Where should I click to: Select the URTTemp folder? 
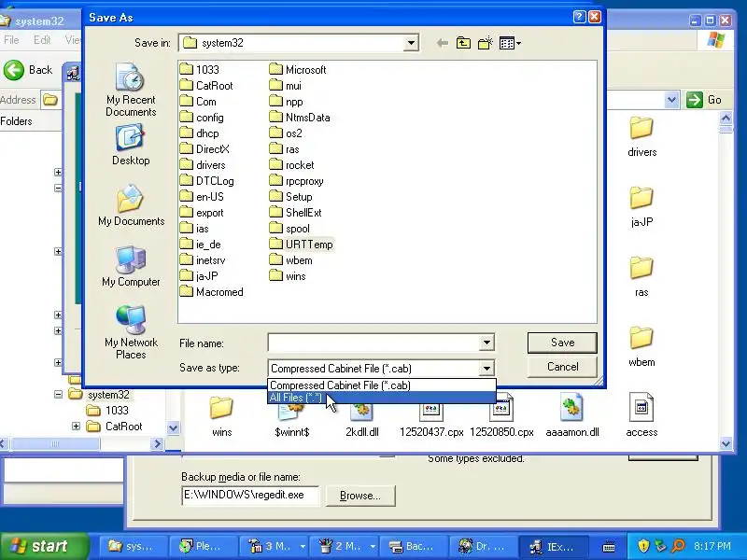point(301,245)
